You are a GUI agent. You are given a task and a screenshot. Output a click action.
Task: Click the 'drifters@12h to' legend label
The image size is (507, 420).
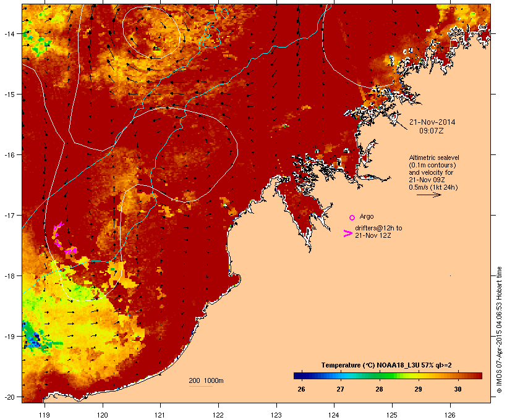[x=378, y=228]
